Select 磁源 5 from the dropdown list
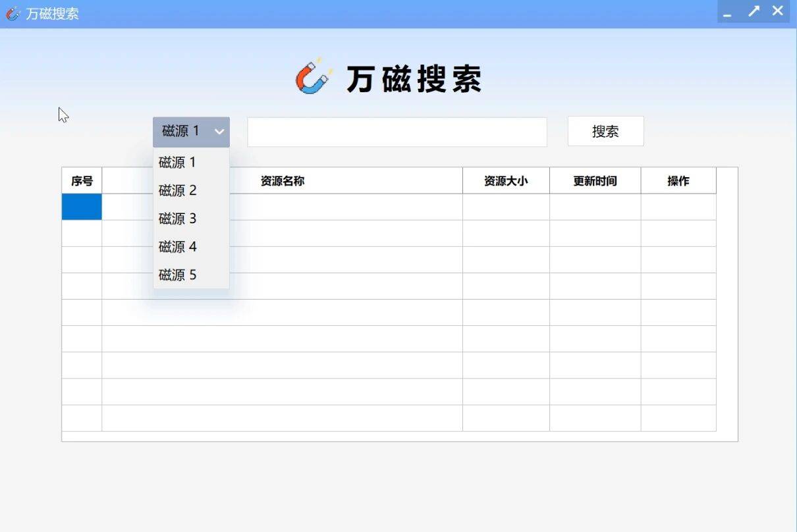Viewport: 797px width, 532px height. (177, 275)
